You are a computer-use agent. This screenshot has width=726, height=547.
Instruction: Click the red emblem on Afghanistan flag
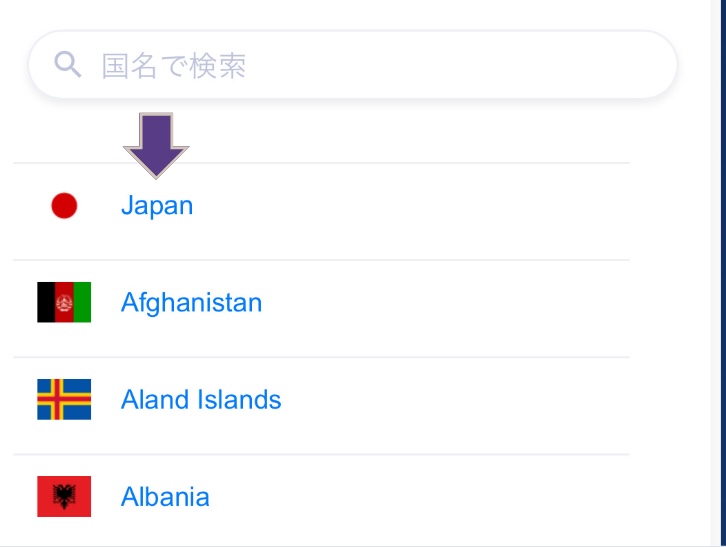click(64, 303)
